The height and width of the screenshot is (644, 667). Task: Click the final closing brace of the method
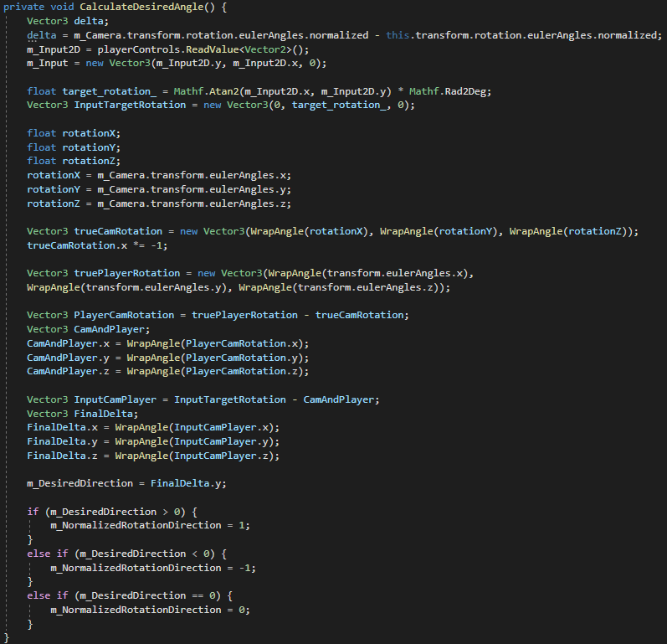pos(6,638)
